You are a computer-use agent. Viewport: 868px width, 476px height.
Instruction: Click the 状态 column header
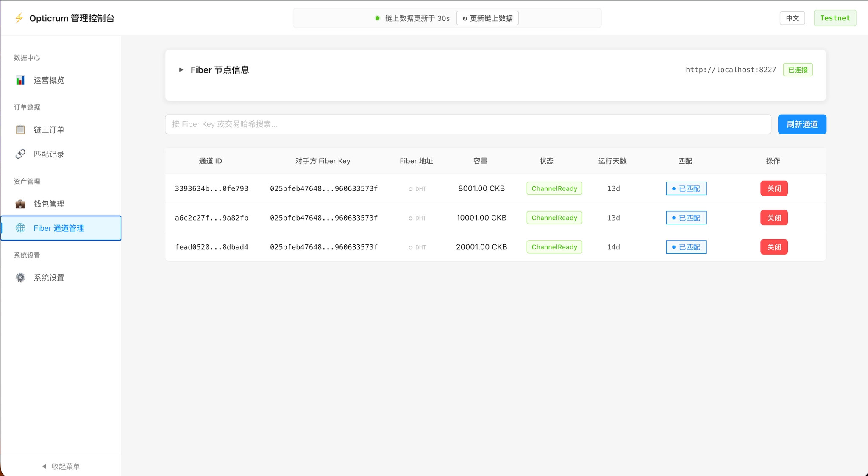click(546, 161)
